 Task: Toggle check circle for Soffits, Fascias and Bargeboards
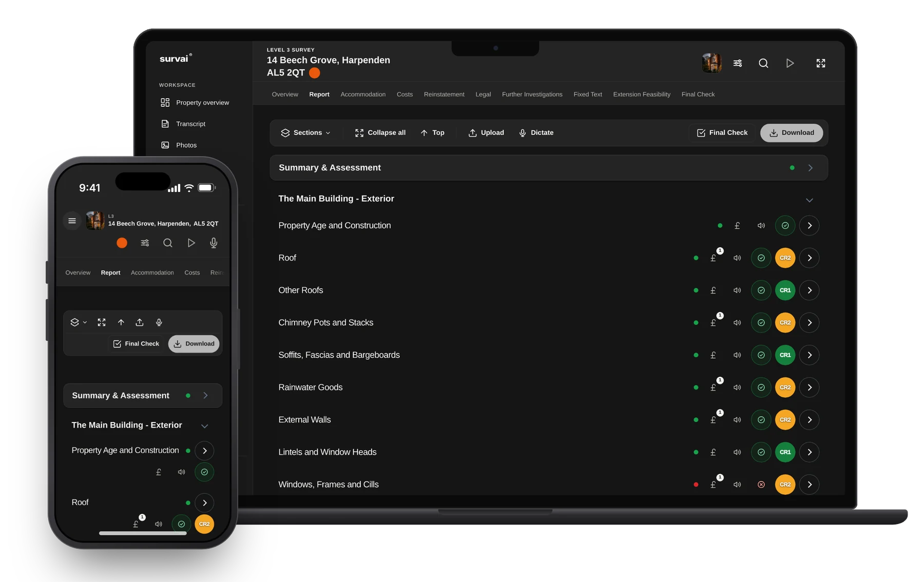[761, 355]
